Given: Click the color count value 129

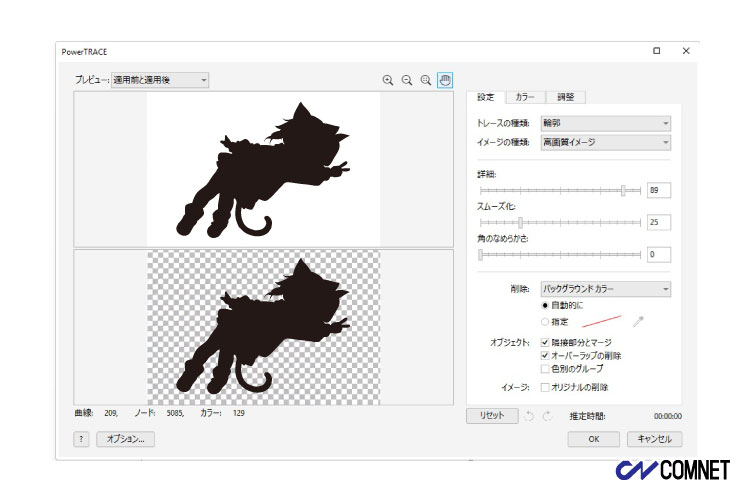Looking at the screenshot, I should 239,413.
